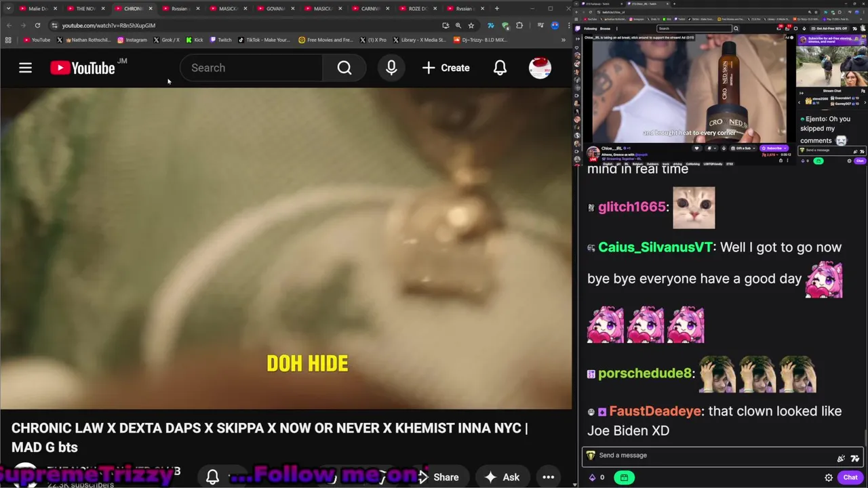Go back in the YouTube browser window

[x=9, y=25]
